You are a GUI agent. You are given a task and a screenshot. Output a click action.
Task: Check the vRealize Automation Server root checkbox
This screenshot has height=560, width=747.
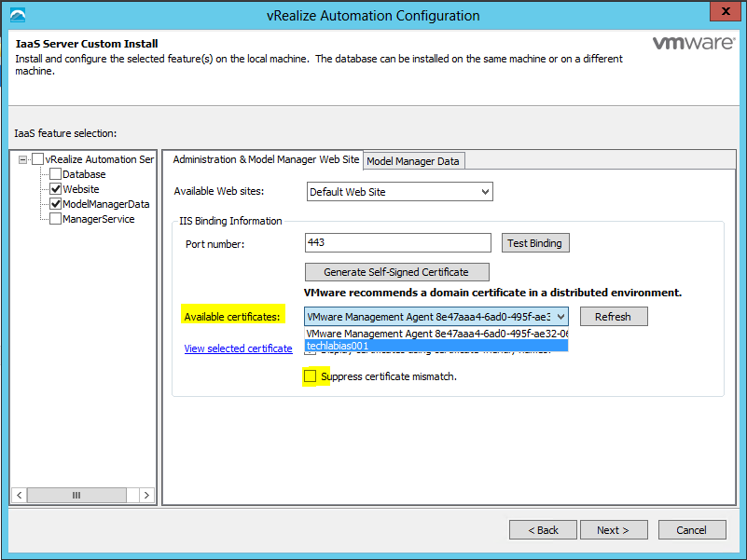(37, 159)
